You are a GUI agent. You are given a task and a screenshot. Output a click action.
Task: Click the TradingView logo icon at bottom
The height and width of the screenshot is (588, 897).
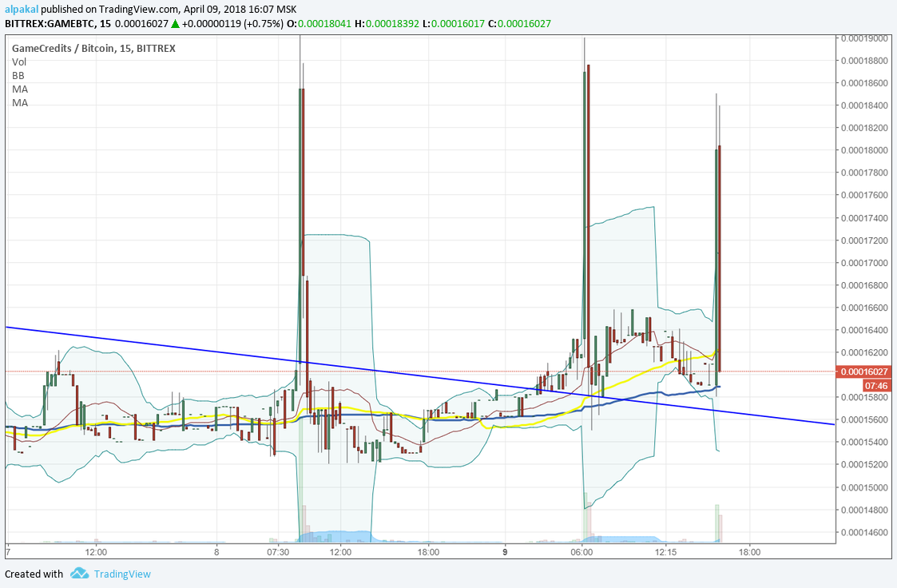pyautogui.click(x=80, y=573)
